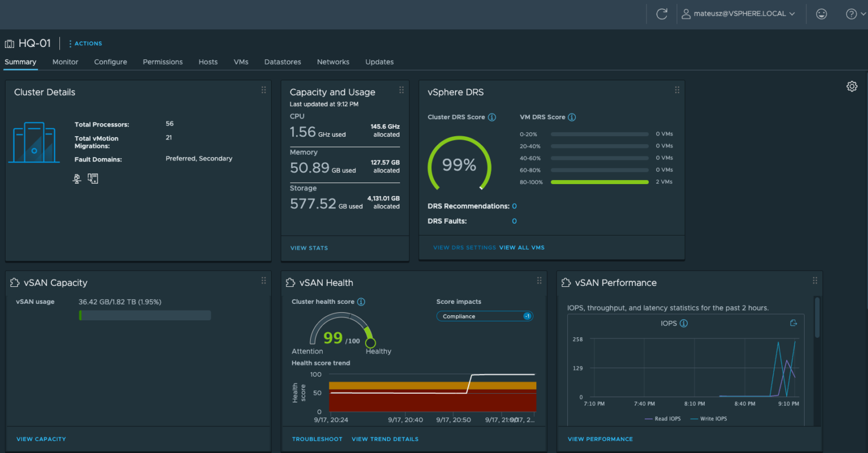Open the Configure tab
Viewport: 868px width, 453px height.
click(111, 62)
